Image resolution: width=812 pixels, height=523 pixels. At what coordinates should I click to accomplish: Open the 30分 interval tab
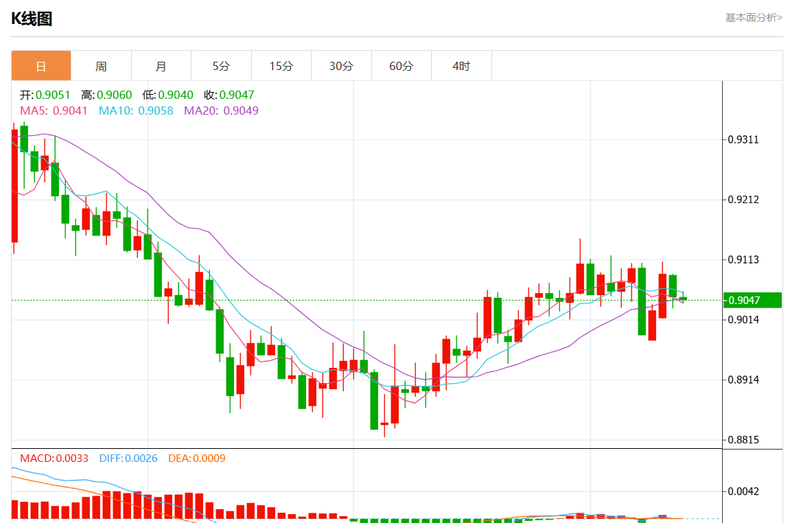tap(341, 66)
